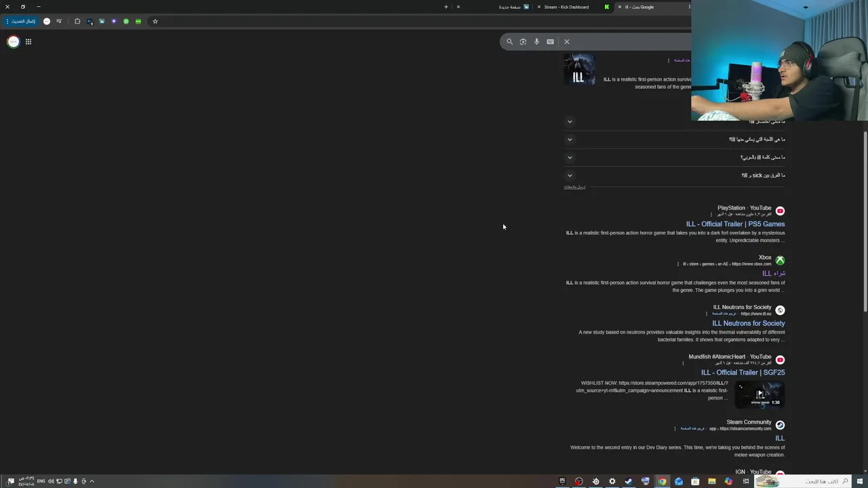868x488 pixels.
Task: Click the Xbox favicon beside Xbox result
Action: point(780,260)
